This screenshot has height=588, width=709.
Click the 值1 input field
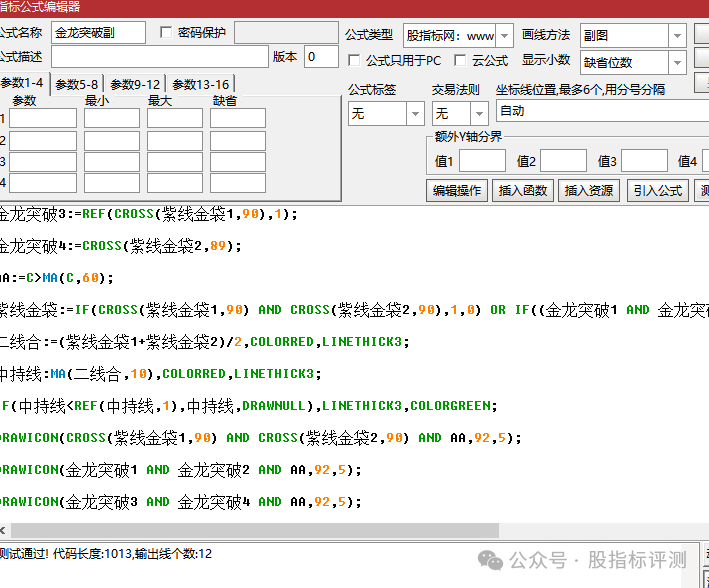click(x=482, y=161)
